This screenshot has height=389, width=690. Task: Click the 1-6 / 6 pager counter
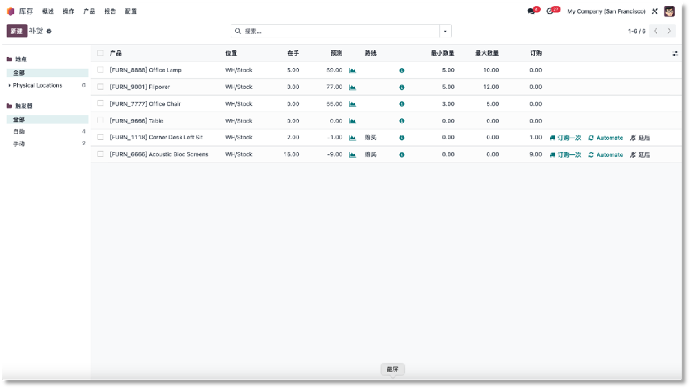pos(637,31)
